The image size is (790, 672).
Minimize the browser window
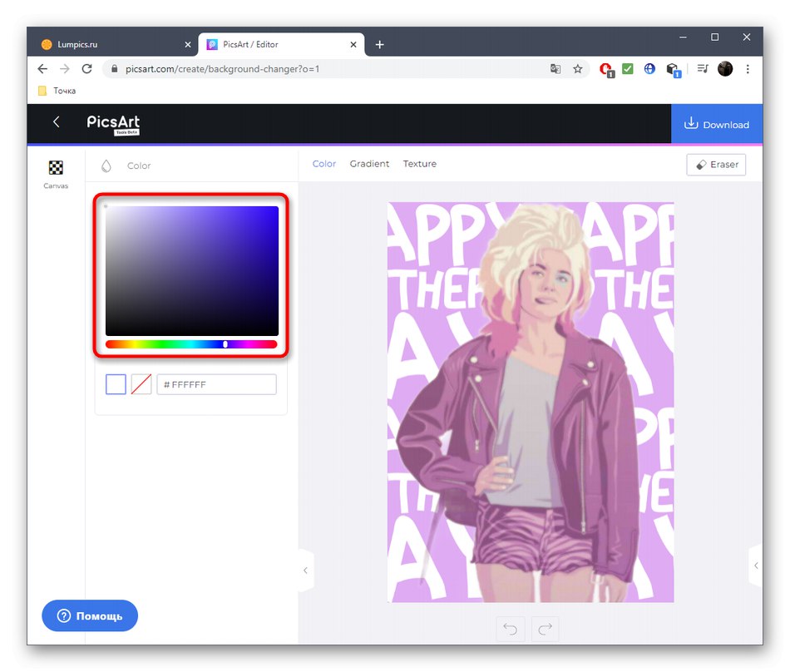(x=684, y=37)
